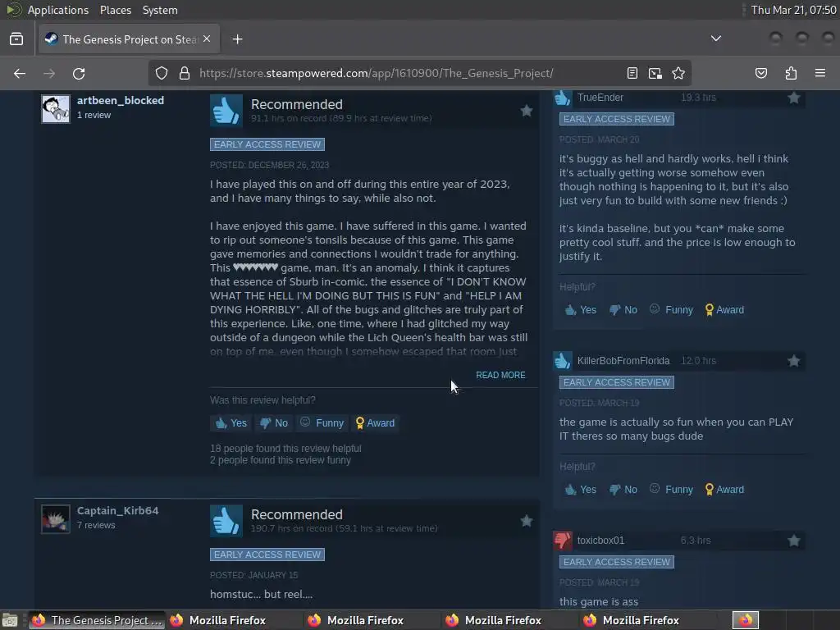Open tracking protection shield icon
Viewport: 840px width, 630px height.
click(162, 73)
